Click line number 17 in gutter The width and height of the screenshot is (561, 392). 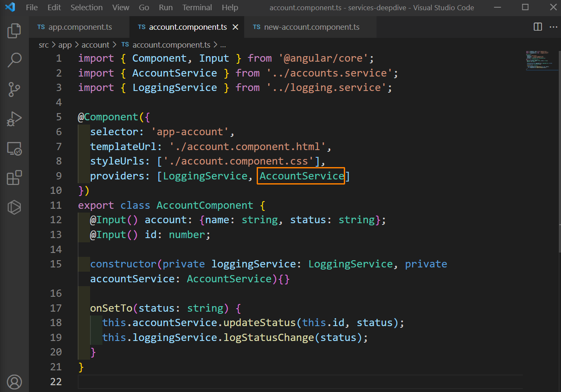[56, 308]
